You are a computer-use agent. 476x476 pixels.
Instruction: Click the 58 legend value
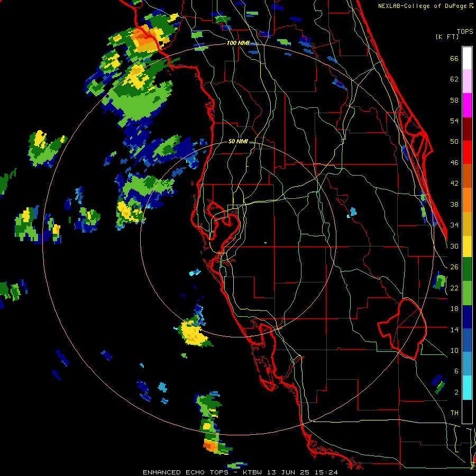(x=454, y=100)
